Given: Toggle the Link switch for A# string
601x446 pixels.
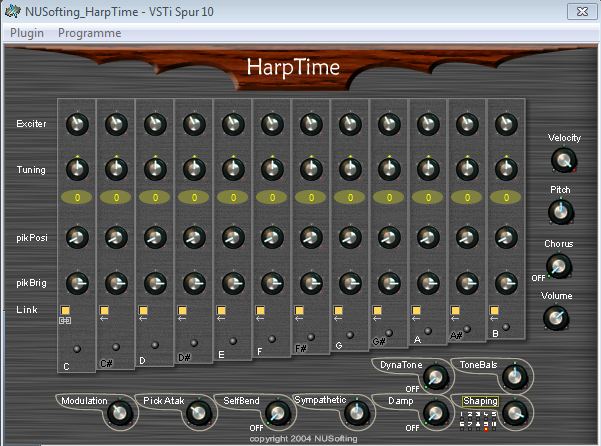Looking at the screenshot, I should (x=455, y=310).
